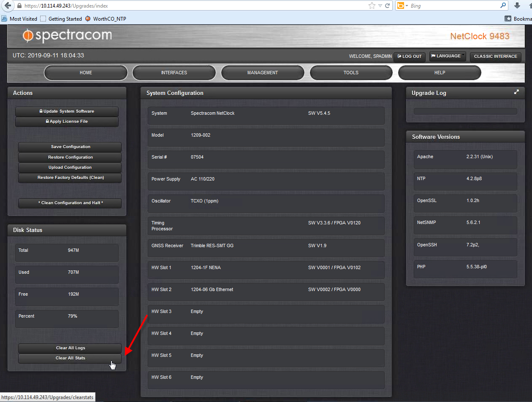Screen dimensions: 532x402
Task: Open the WorthCO_NTP bookmark
Action: click(106, 19)
